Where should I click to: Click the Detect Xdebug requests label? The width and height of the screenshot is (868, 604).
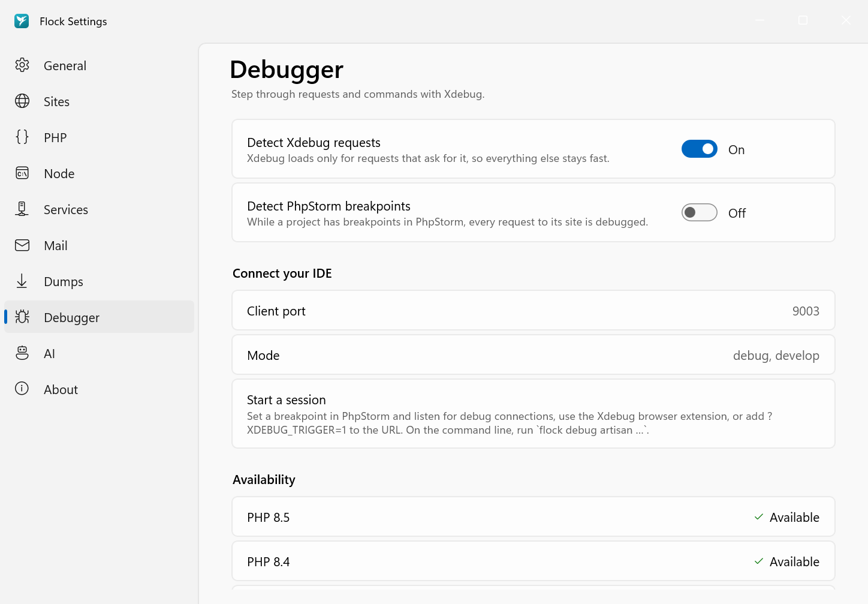[314, 142]
